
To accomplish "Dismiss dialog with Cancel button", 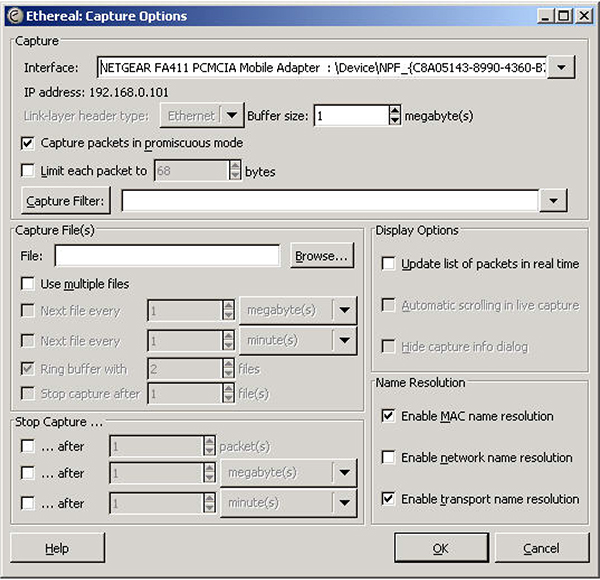I will pos(541,548).
